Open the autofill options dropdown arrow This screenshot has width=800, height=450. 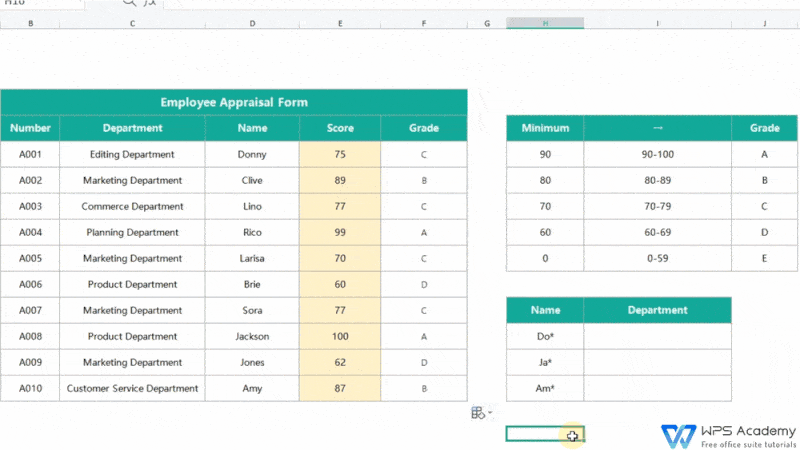[490, 413]
